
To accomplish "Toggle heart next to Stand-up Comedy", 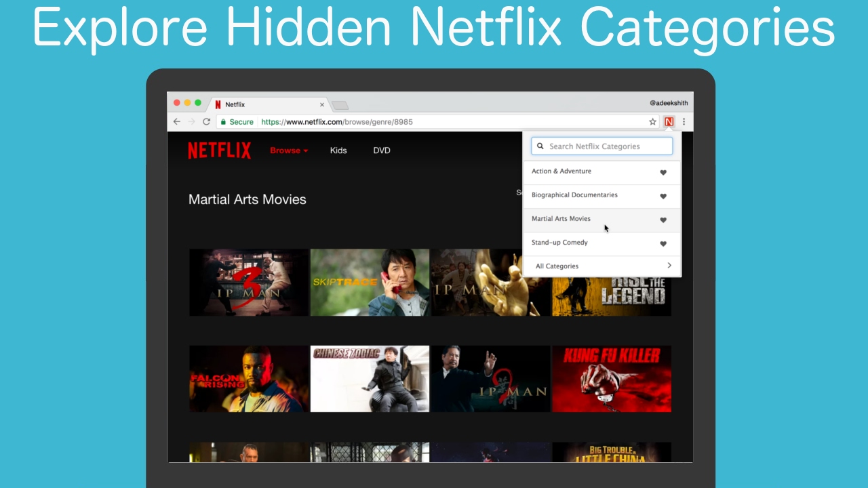I will (663, 243).
